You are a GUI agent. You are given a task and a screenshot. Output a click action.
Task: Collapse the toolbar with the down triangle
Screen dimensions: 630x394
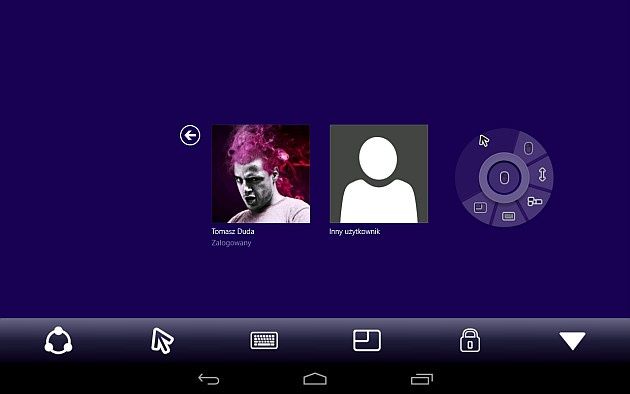click(x=572, y=341)
